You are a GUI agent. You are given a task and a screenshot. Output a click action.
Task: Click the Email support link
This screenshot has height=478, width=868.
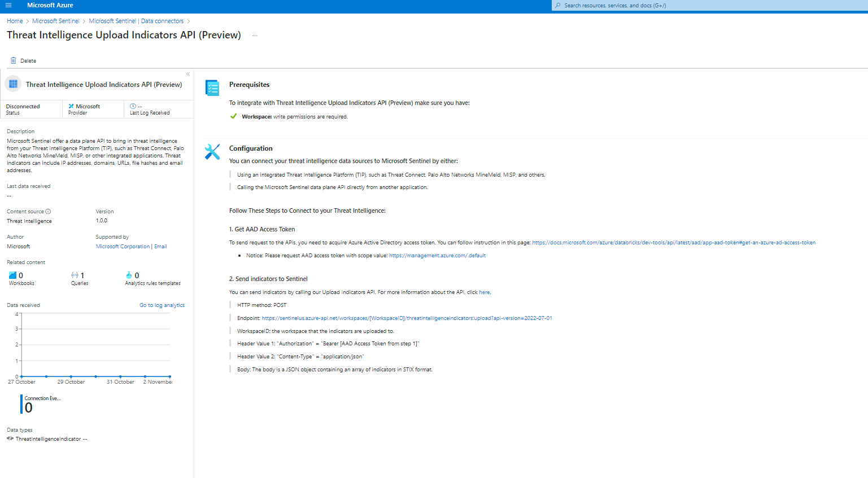[160, 247]
